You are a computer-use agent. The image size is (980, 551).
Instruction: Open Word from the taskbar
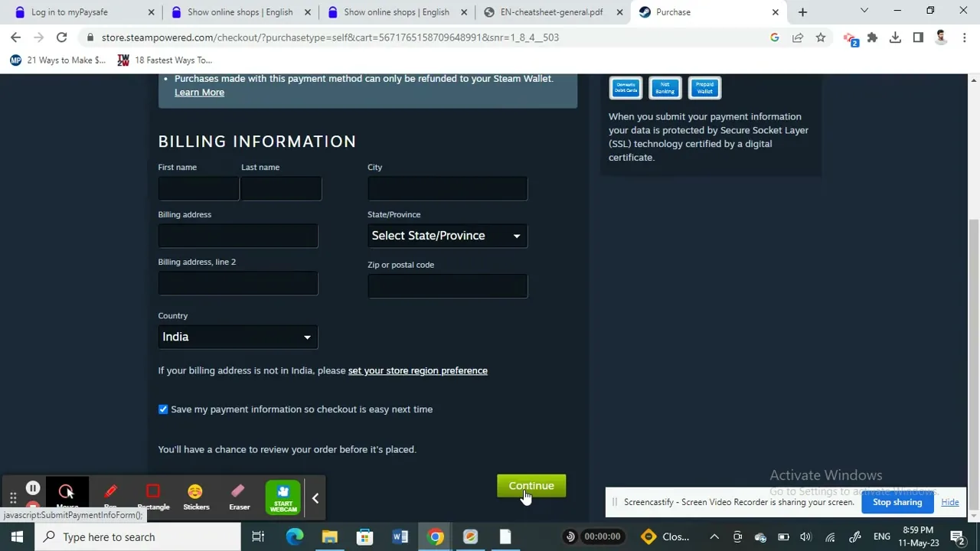(x=400, y=536)
